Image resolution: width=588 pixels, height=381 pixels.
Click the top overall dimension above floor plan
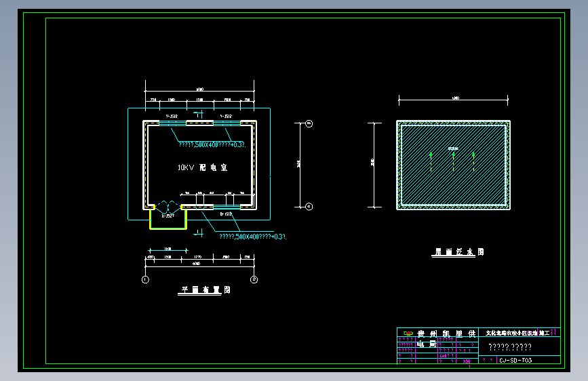[x=200, y=89]
